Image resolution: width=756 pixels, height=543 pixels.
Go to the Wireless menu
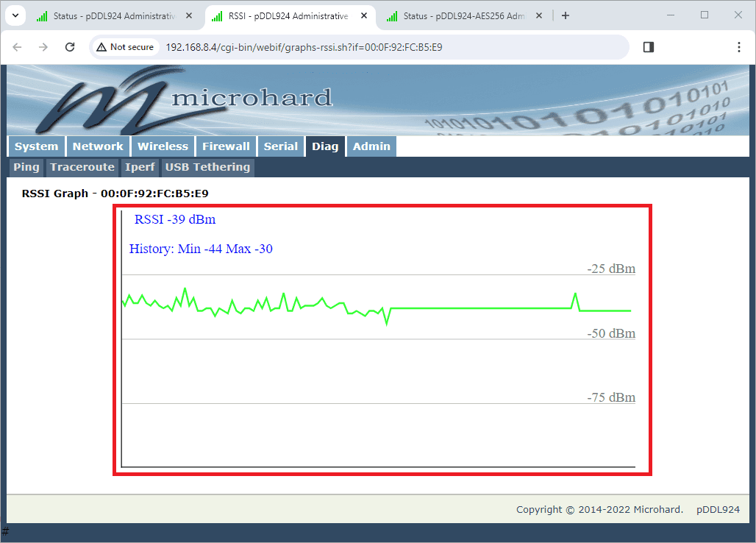[163, 146]
